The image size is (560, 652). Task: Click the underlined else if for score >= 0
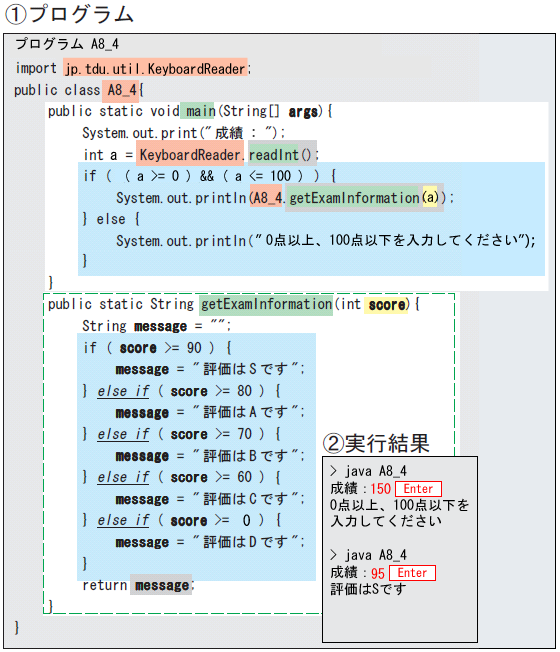tap(123, 520)
